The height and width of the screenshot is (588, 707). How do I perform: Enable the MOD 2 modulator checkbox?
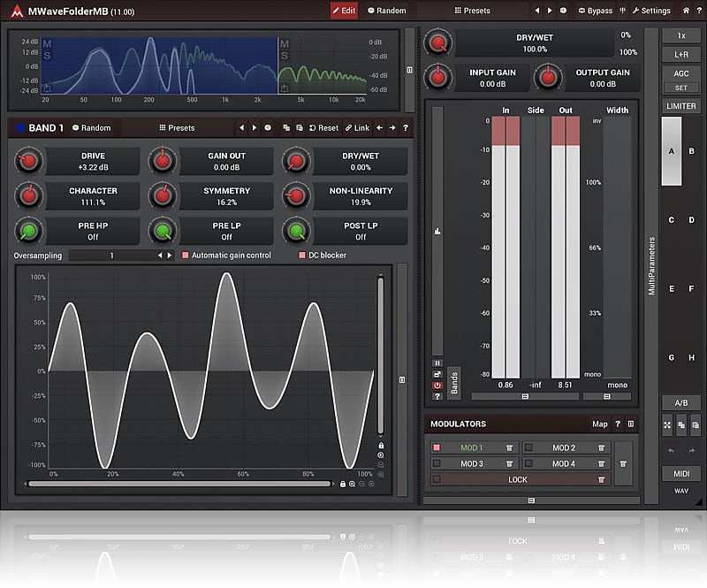click(x=528, y=448)
